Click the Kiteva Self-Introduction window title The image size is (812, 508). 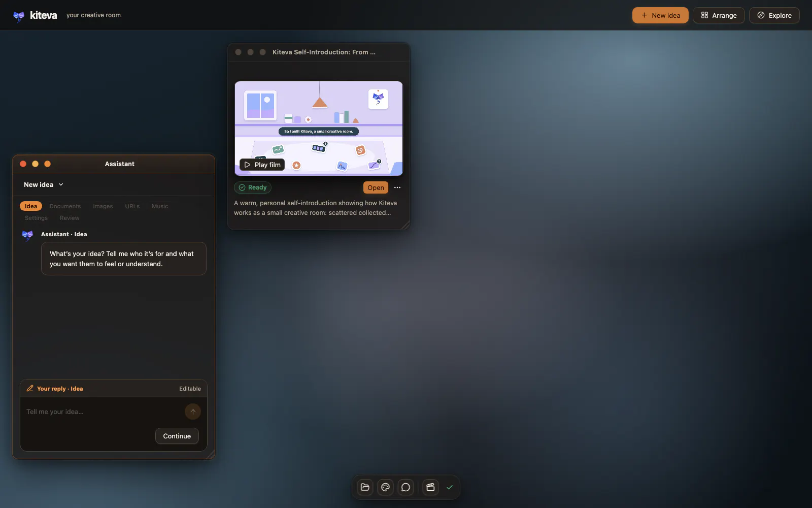[324, 52]
